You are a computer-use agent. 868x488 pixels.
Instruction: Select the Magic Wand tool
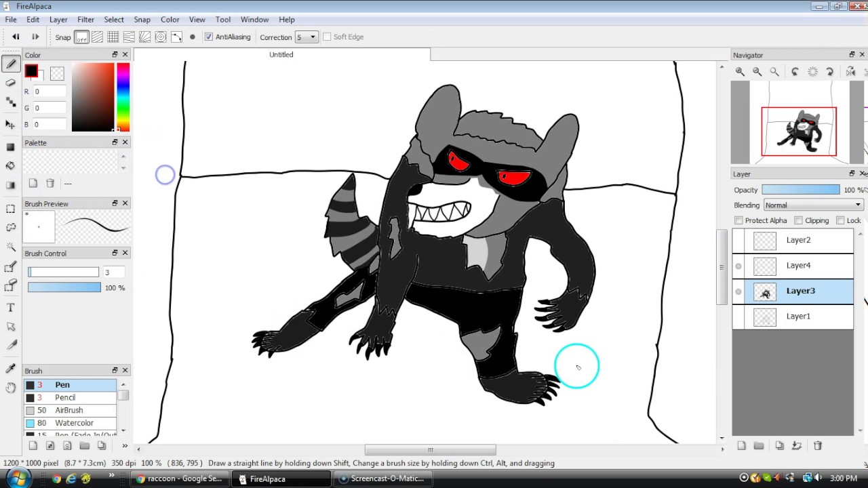10,247
